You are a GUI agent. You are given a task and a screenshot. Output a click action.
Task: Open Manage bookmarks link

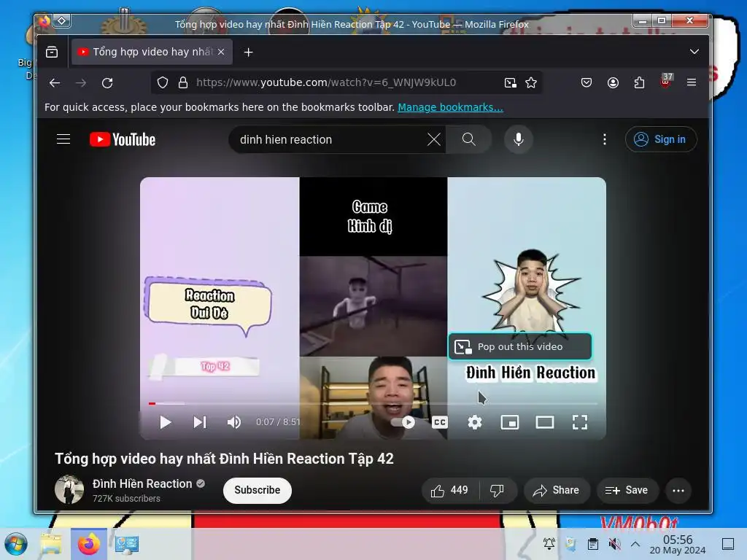coord(450,107)
